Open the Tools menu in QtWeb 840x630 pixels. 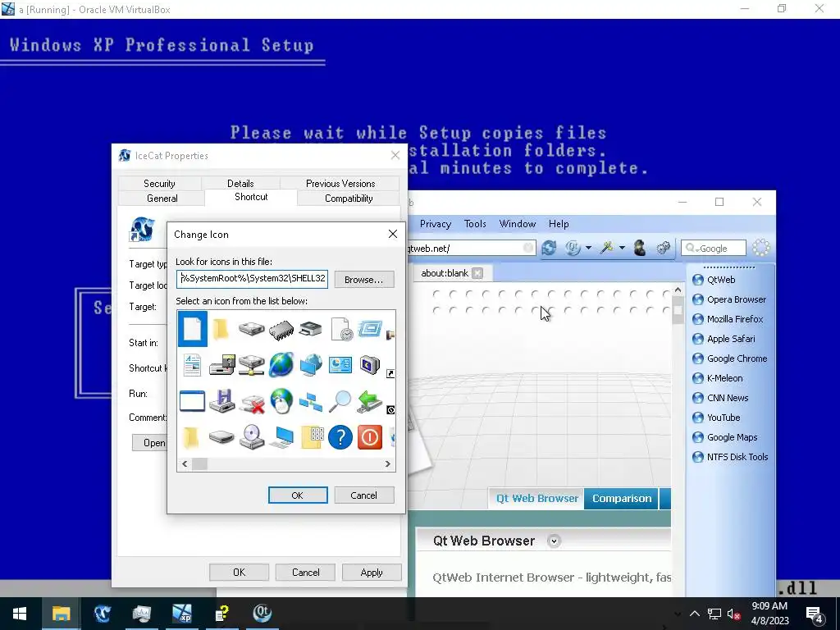click(x=475, y=224)
